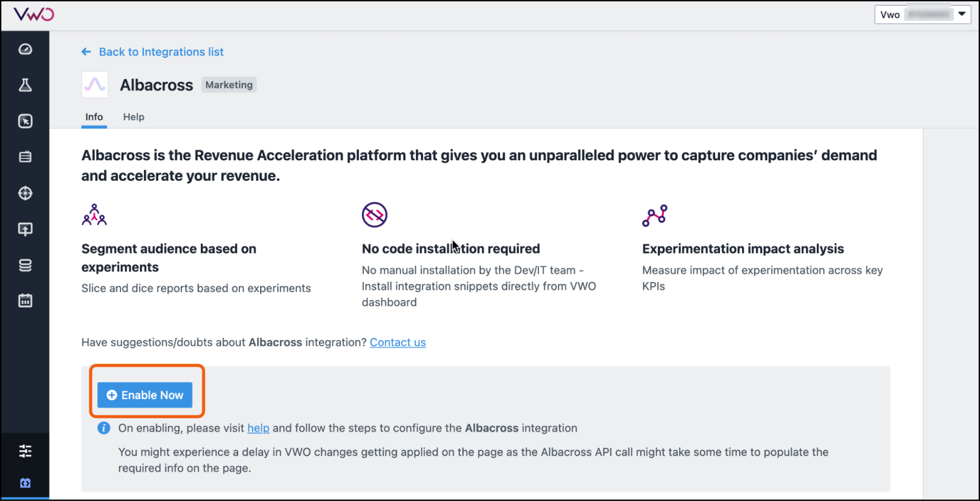Click the Experimentation impact analysis heading
Viewport: 980px width, 501px height.
[743, 249]
